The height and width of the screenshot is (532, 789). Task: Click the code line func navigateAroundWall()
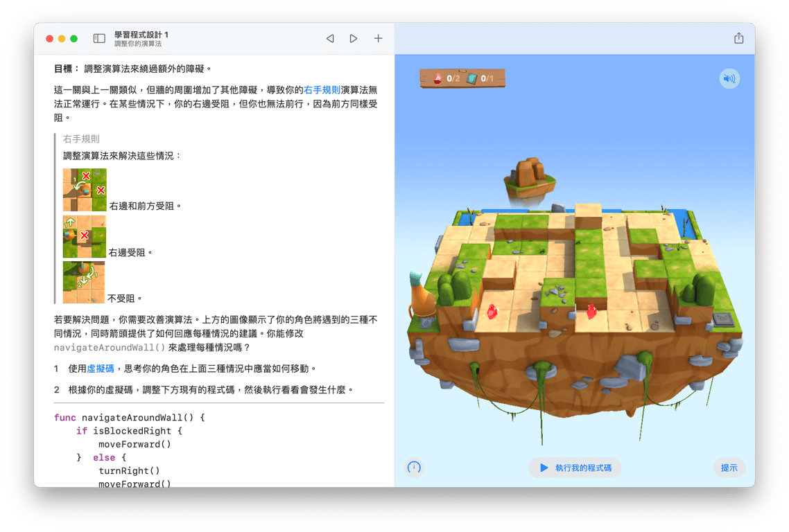pyautogui.click(x=130, y=417)
